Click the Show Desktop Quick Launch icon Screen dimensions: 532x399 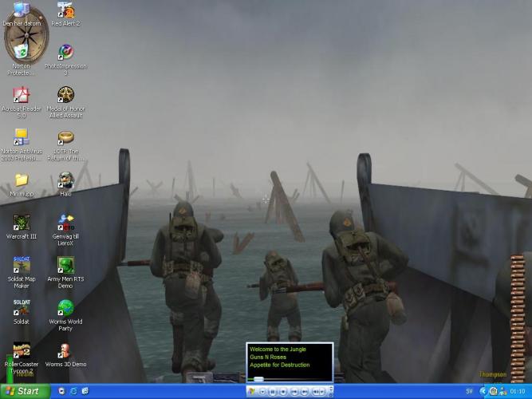85,391
